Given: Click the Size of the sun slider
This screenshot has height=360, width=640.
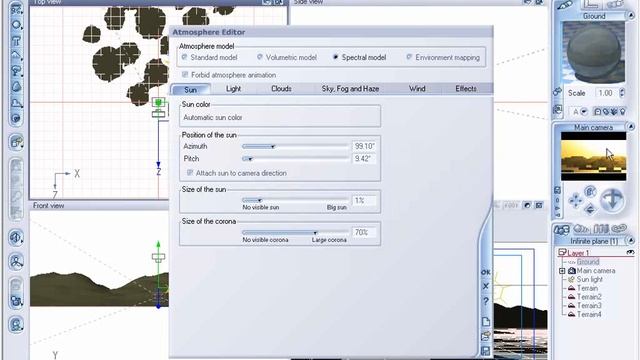Looking at the screenshot, I should pos(295,200).
